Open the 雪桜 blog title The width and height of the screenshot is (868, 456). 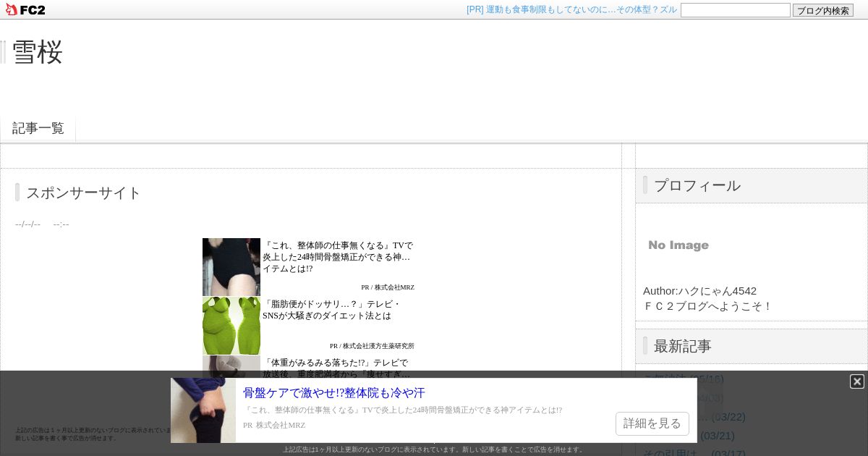click(x=38, y=52)
